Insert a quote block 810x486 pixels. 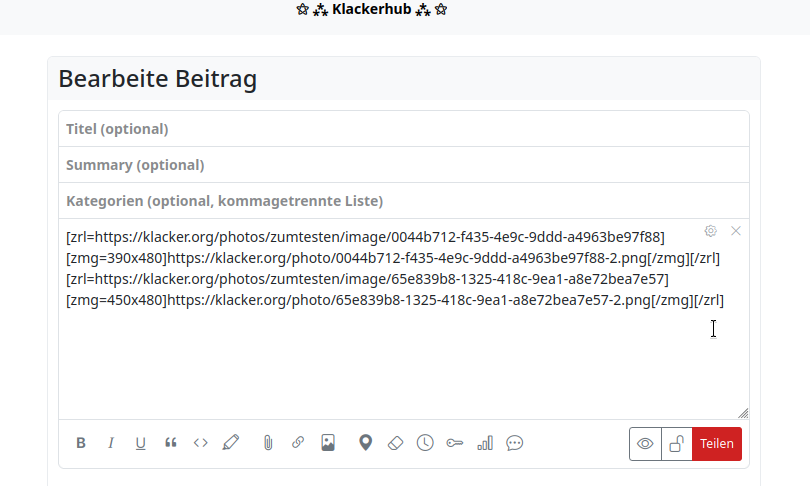coord(171,443)
